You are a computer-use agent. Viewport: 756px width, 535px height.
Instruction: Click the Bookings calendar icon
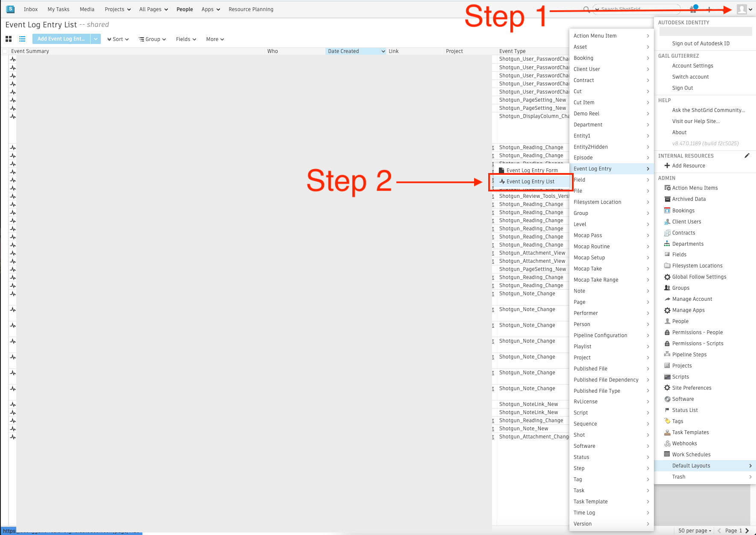click(667, 210)
